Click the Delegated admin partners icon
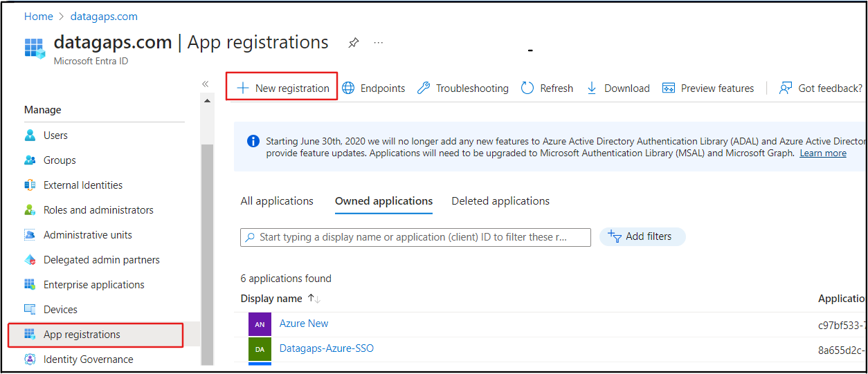The width and height of the screenshot is (868, 374). tap(30, 260)
